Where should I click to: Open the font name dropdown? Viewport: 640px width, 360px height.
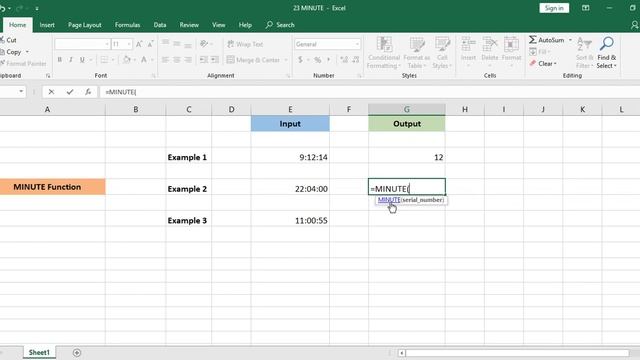pyautogui.click(x=107, y=44)
